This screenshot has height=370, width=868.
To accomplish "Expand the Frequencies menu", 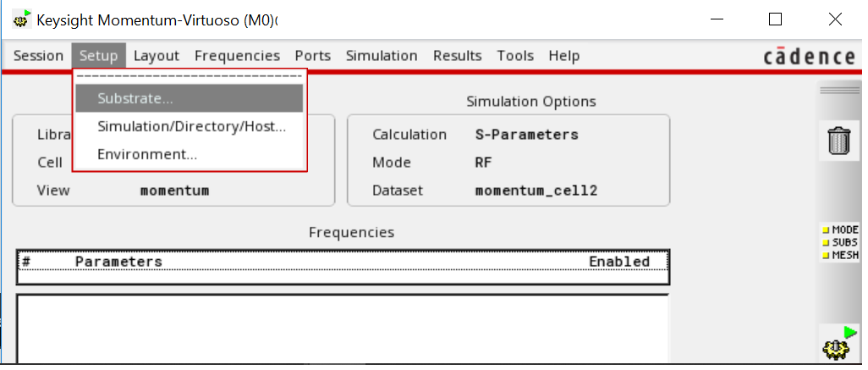I will (x=237, y=56).
